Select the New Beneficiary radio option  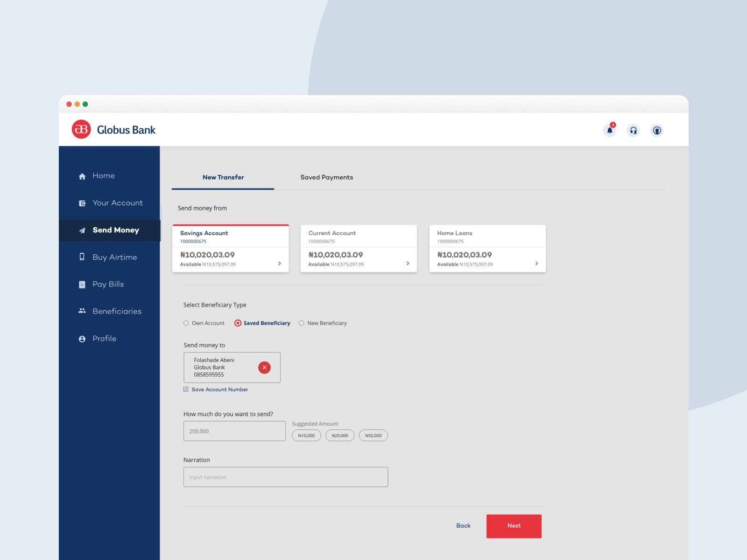302,323
